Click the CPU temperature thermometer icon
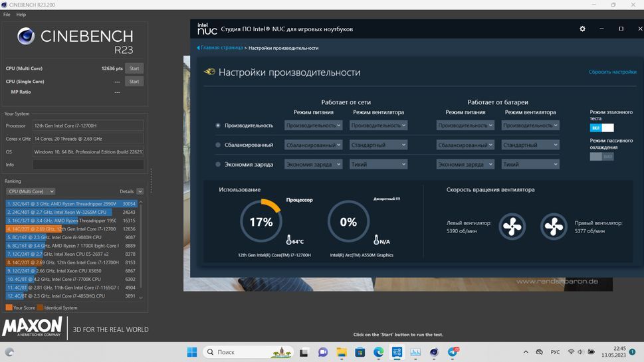This screenshot has height=362, width=644. coord(290,240)
